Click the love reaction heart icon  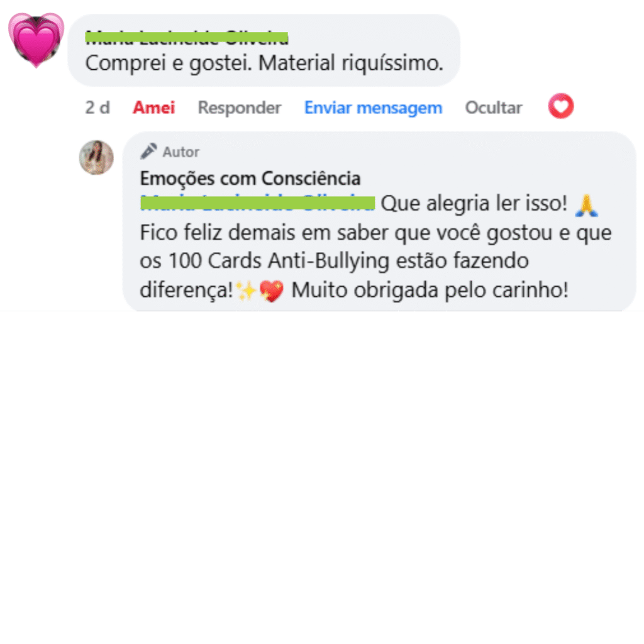pos(560,106)
